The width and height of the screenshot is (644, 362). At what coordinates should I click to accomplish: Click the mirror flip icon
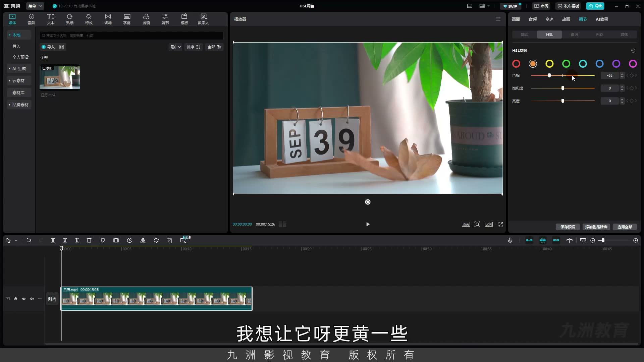tap(143, 240)
